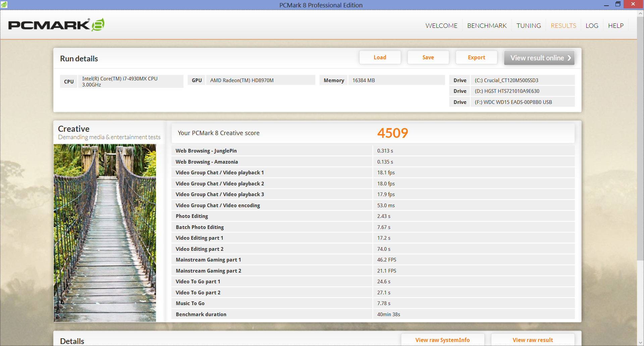Switch to the BENCHMARK tab
Viewport: 644px width, 346px height.
click(487, 26)
